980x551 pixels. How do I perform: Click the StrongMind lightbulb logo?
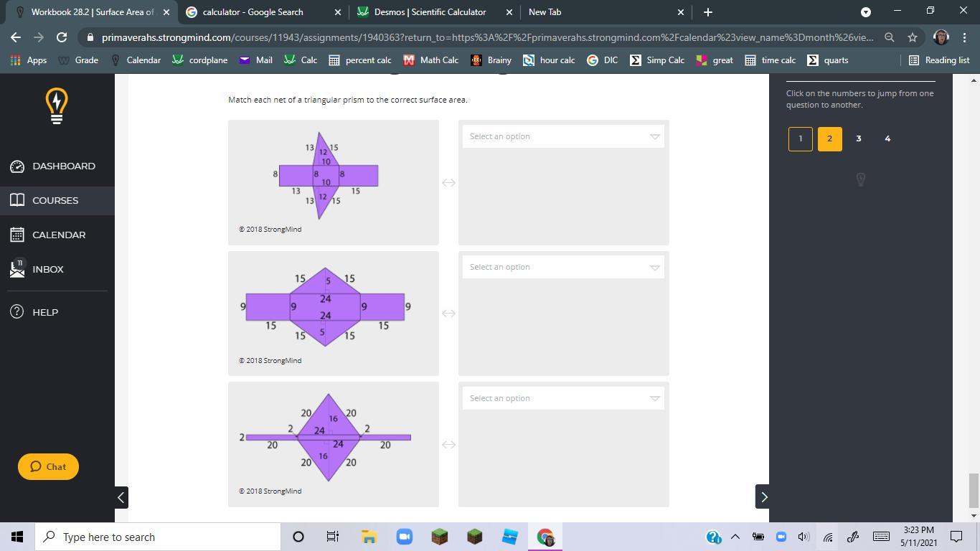[57, 106]
